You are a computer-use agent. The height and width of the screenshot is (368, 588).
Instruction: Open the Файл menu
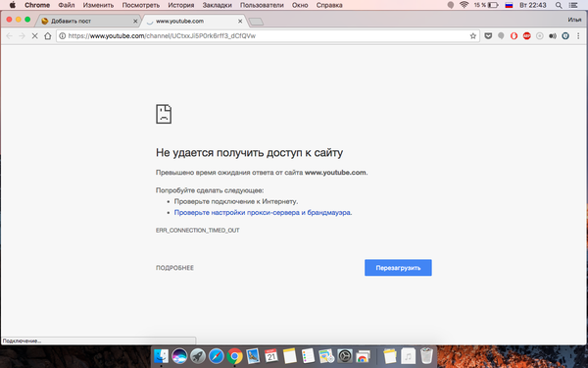click(67, 5)
